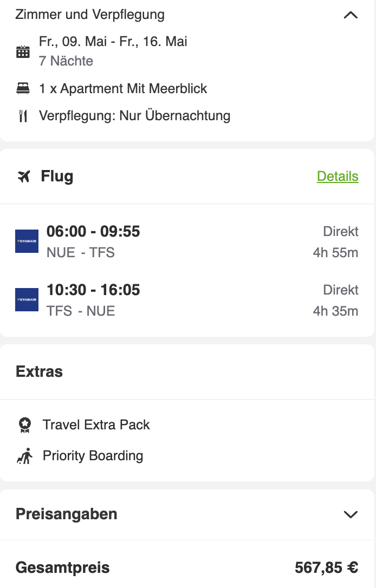The image size is (376, 588).
Task: Select the 10:30 - 16:05 return flight
Action: [187, 300]
